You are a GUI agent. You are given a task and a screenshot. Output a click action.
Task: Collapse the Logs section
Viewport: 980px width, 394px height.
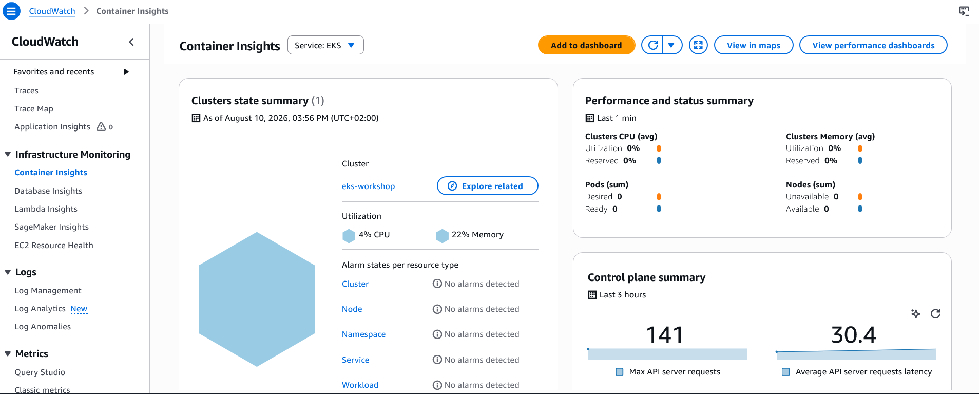[8, 272]
